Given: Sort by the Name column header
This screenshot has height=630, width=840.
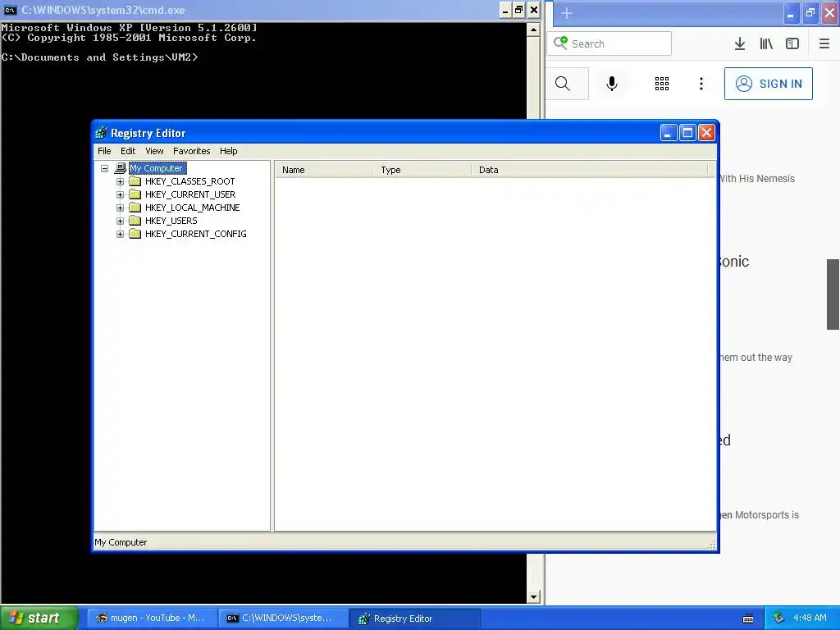Looking at the screenshot, I should (x=323, y=170).
